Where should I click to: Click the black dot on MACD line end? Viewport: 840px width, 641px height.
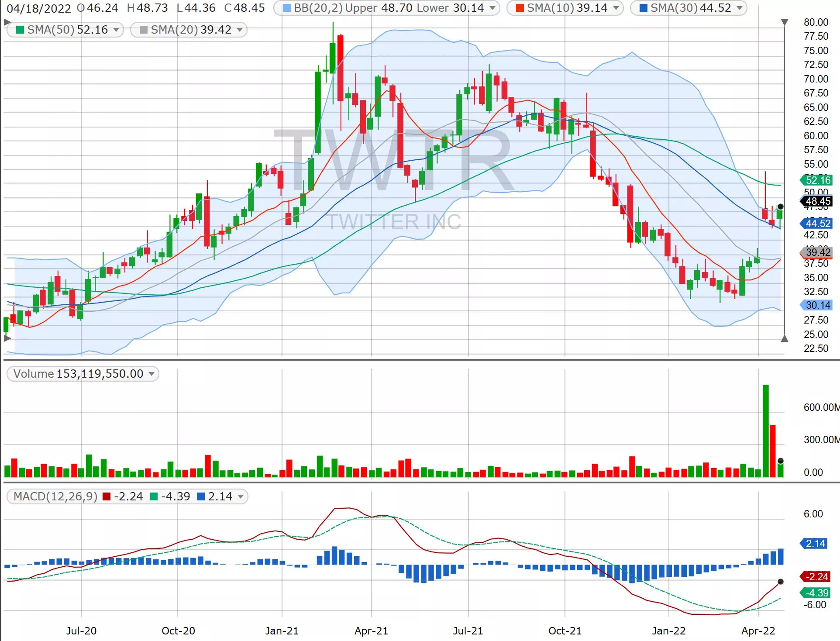[781, 582]
